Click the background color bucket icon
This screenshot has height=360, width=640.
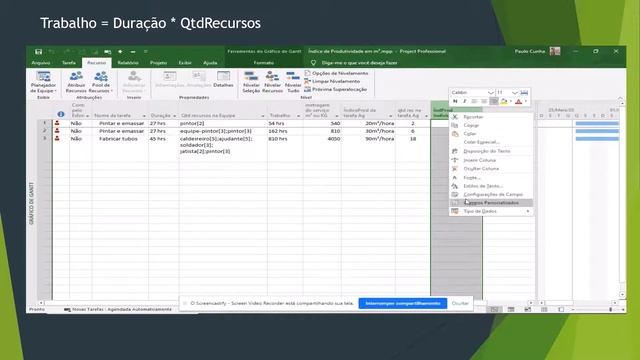(504, 101)
